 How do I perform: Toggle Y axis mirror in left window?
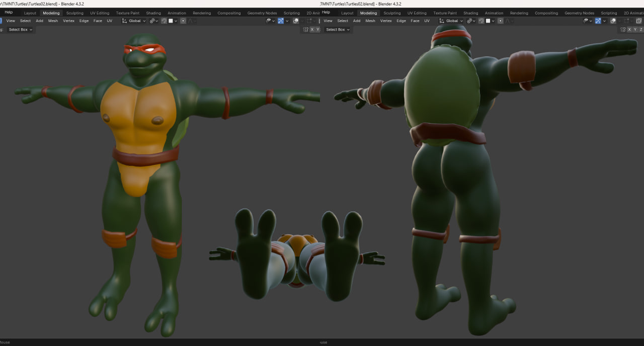[317, 30]
